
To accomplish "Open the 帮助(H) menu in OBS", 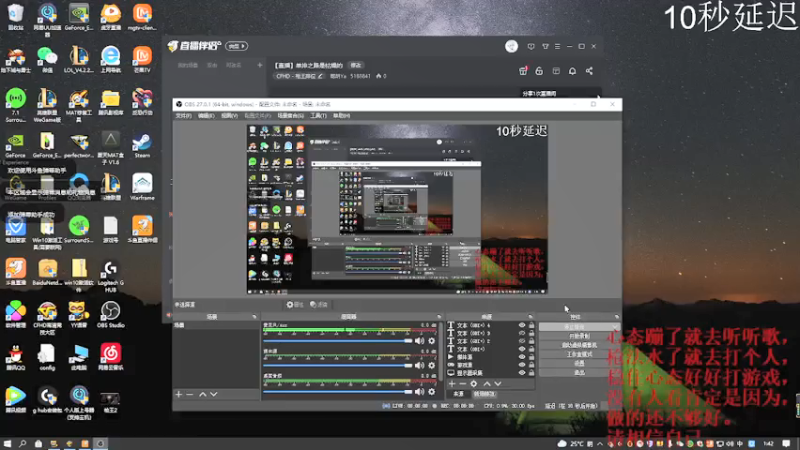I will 341,116.
